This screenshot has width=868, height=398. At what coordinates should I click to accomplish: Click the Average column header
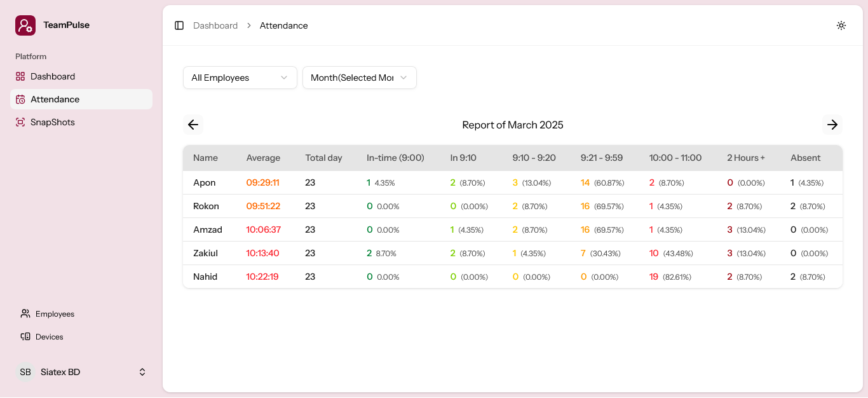coord(263,158)
